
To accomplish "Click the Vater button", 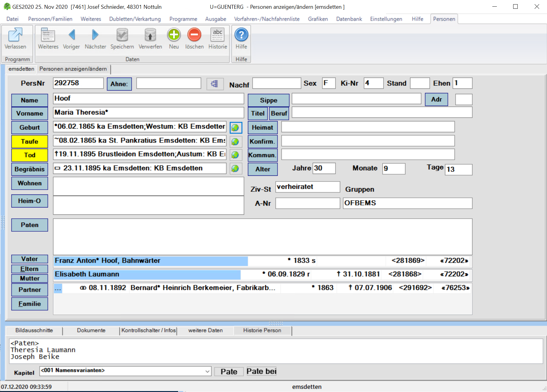I will tap(30, 259).
